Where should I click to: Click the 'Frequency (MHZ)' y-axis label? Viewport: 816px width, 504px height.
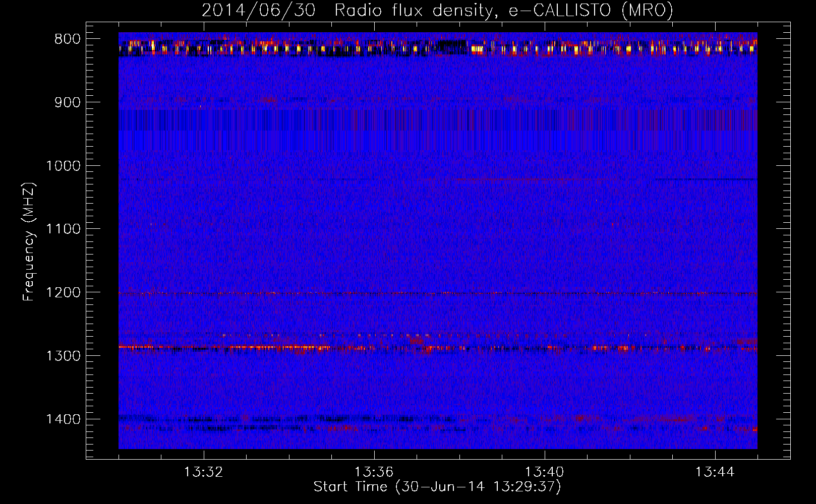pyautogui.click(x=29, y=241)
